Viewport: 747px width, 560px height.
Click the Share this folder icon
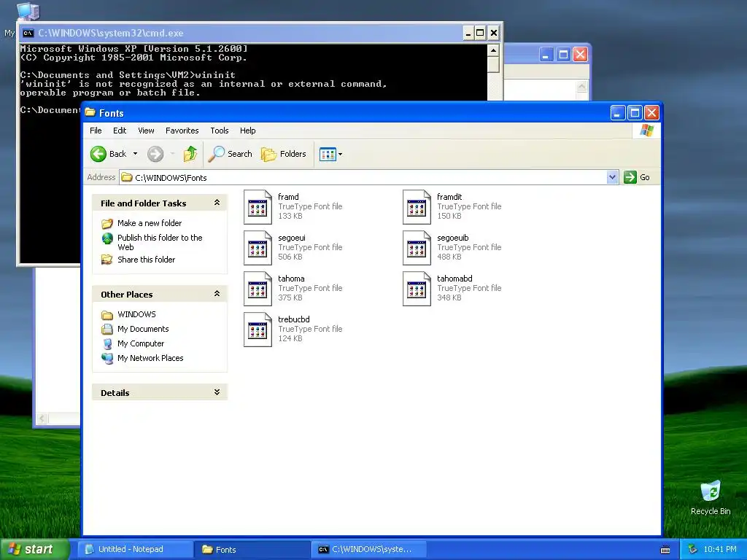point(107,260)
